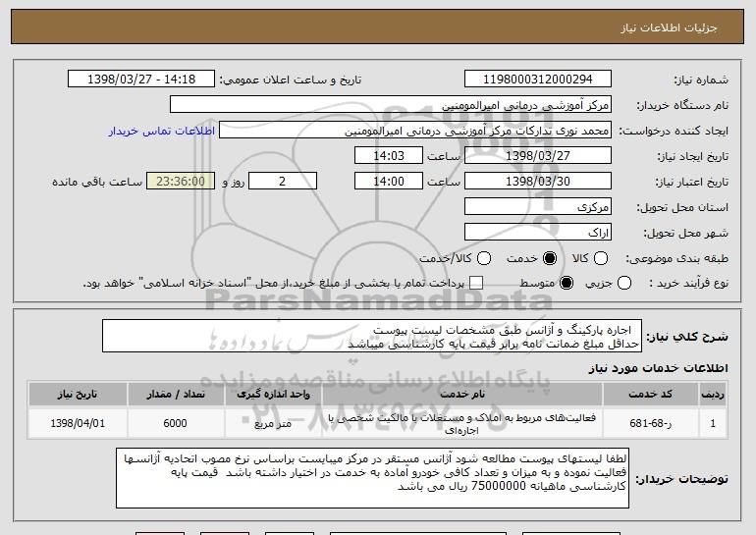This screenshot has width=756, height=535.
Task: Click the کد خدمت column header
Action: [650, 395]
